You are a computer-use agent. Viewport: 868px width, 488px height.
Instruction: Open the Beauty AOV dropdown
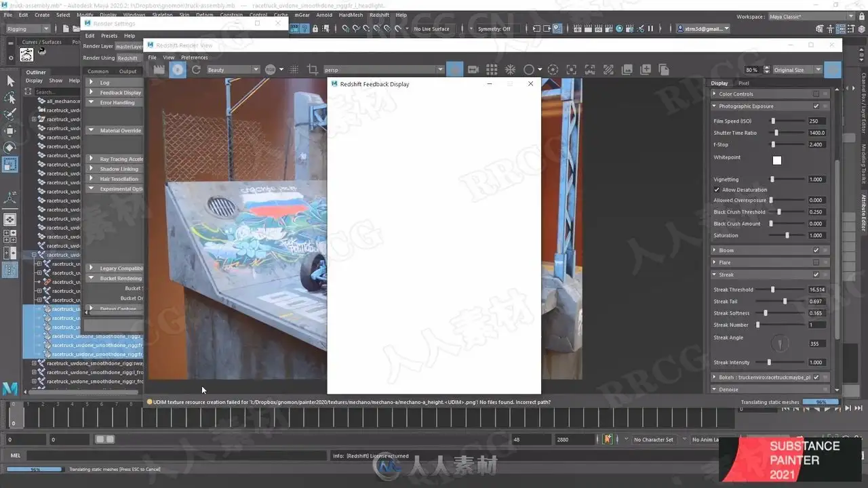pyautogui.click(x=233, y=70)
